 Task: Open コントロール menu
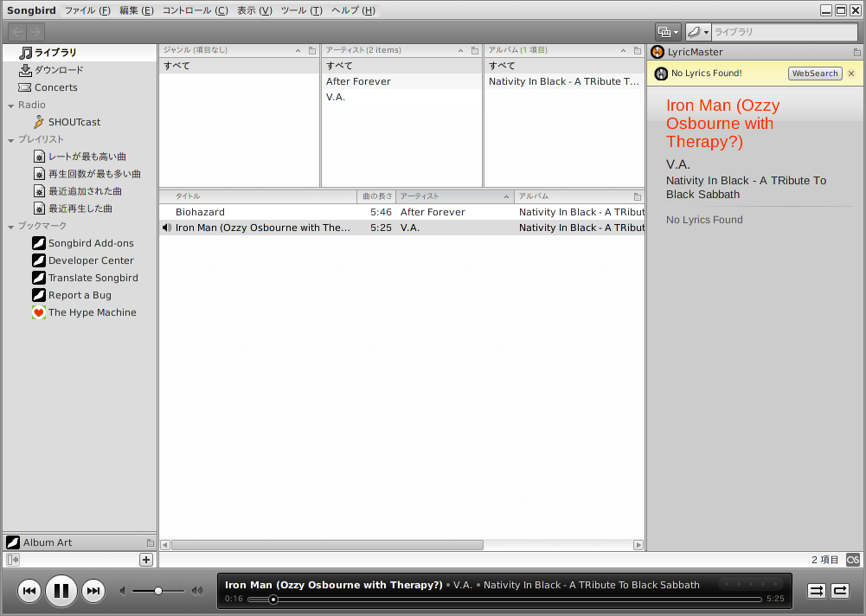195,10
